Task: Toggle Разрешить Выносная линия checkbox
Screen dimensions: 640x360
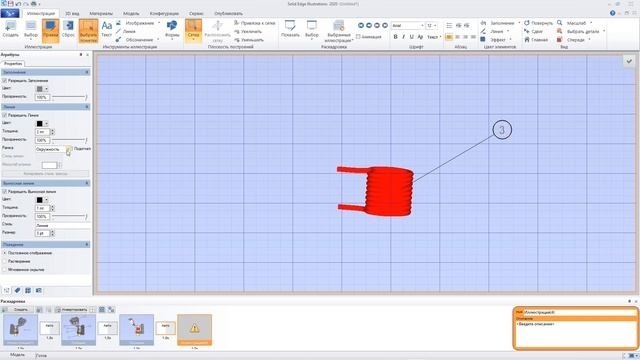Action: pos(4,191)
